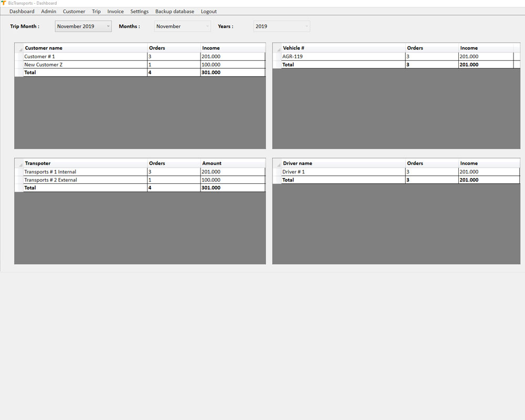525x420 pixels.
Task: Click row header of Driver # 1 row
Action: pos(277,172)
